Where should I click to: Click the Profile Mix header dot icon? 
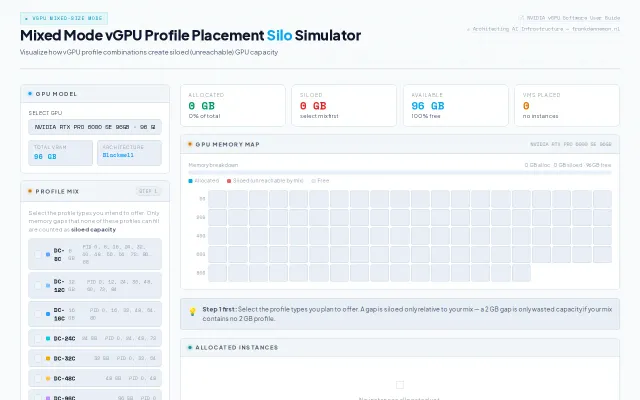click(30, 191)
